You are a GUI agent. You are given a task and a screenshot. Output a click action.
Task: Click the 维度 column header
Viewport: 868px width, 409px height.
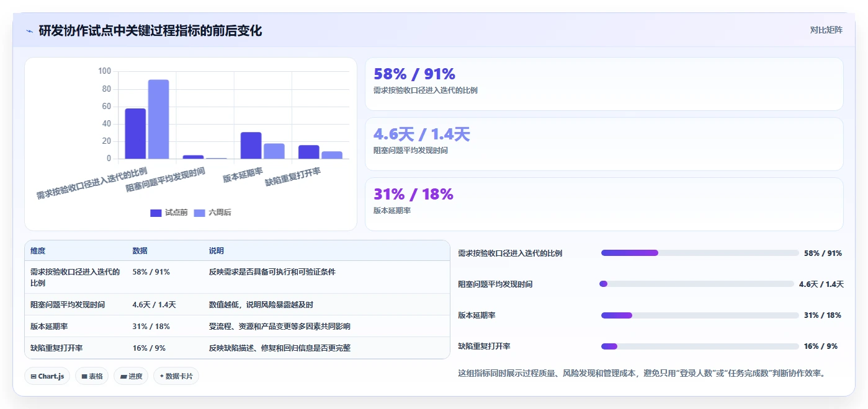[x=38, y=251]
